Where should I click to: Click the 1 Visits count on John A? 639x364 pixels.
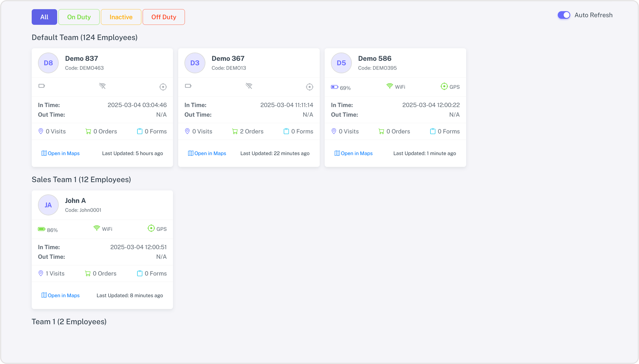[55, 273]
